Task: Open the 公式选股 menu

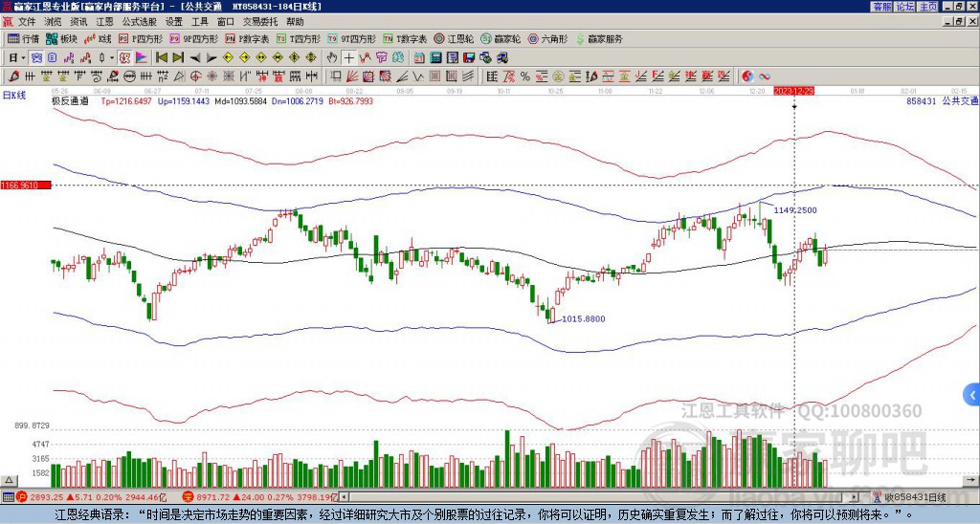Action: [x=140, y=22]
